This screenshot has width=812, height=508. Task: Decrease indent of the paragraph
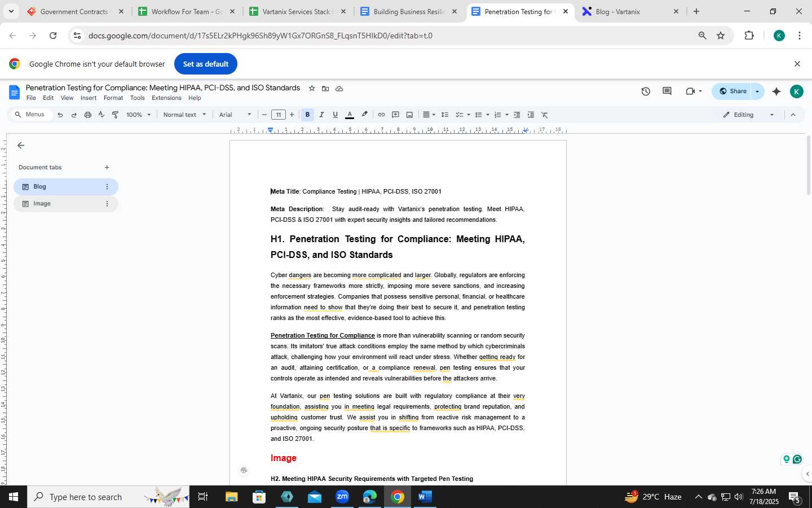517,115
